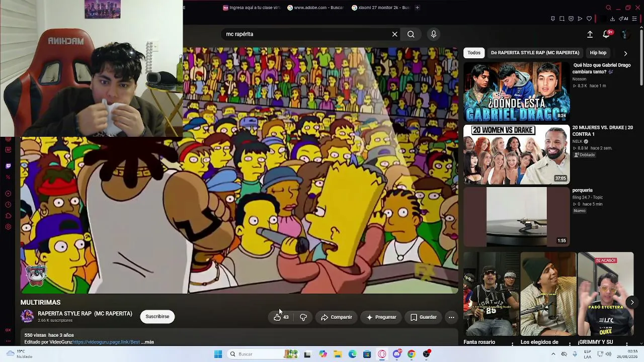Open Twitch in the browser sidebar
This screenshot has height=362, width=644.
pos(8,166)
